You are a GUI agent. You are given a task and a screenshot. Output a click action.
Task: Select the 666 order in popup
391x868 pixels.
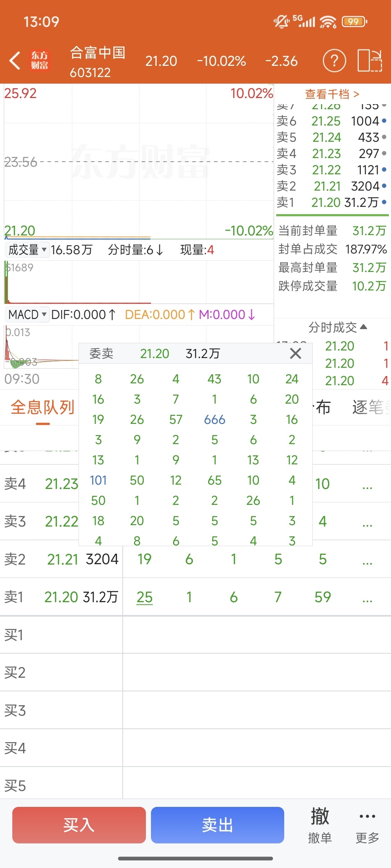click(x=215, y=420)
